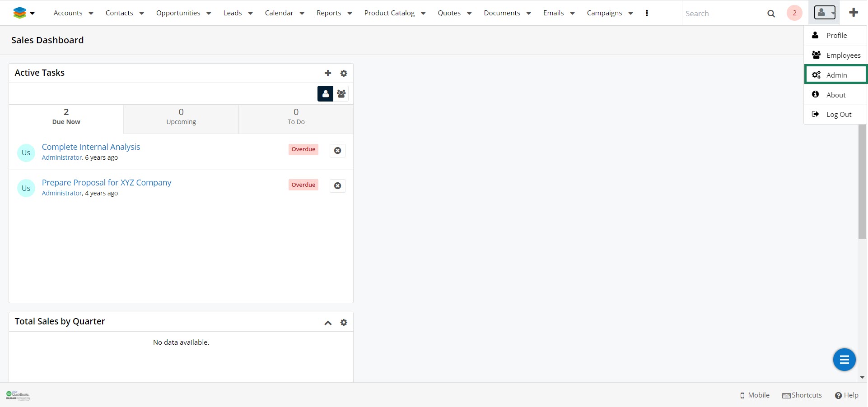Click Log Out in user menu

click(x=838, y=115)
